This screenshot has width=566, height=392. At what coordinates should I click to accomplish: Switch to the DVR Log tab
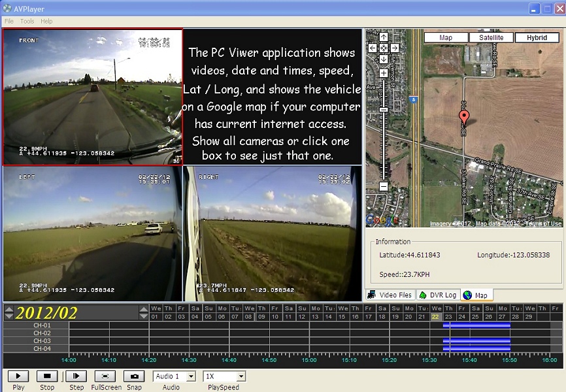click(439, 295)
